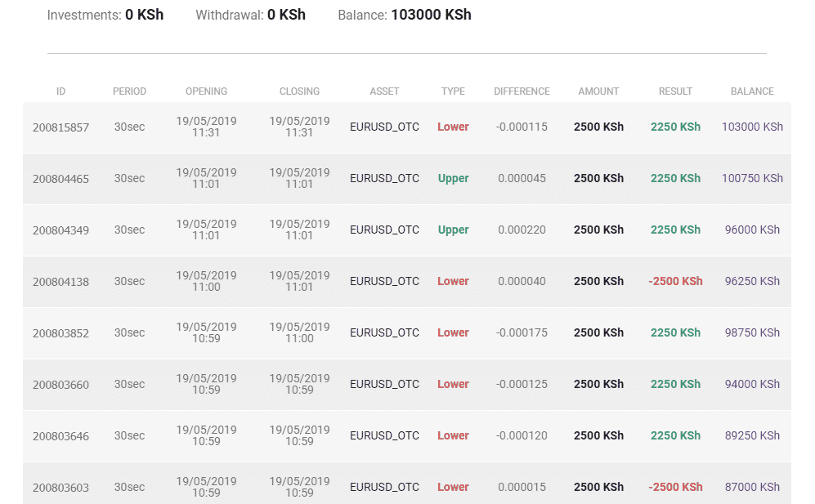This screenshot has height=504, width=815.
Task: Click the PERIOD column header
Action: coord(129,91)
